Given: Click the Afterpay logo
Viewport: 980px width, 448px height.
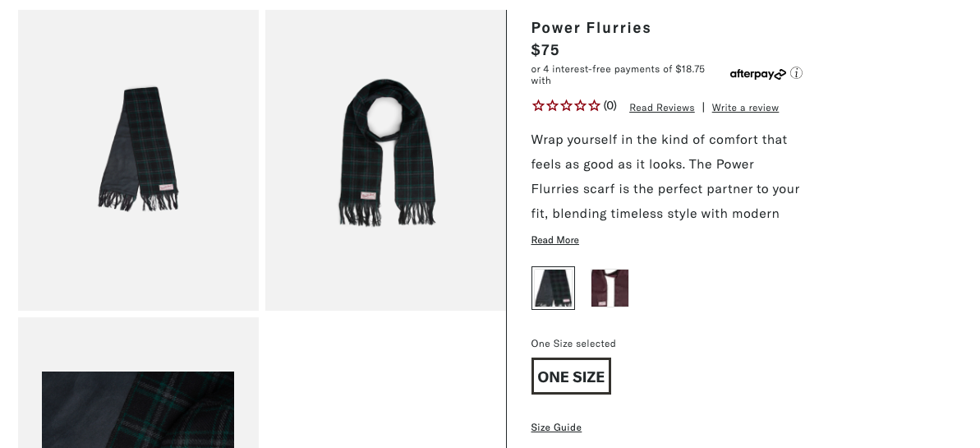Looking at the screenshot, I should 757,74.
